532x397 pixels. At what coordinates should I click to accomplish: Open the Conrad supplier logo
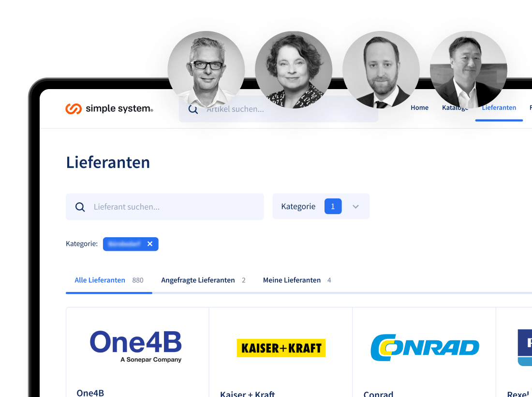(425, 348)
